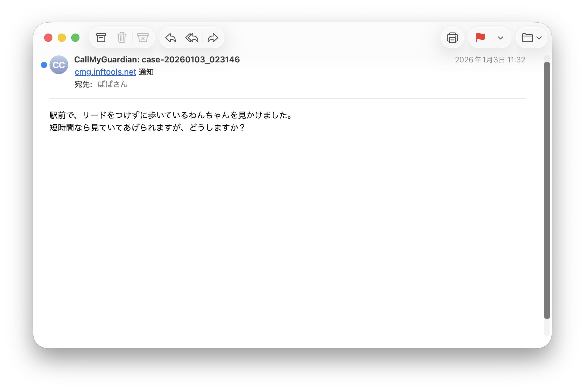
Task: Zoom the window with the green button
Action: click(x=75, y=38)
